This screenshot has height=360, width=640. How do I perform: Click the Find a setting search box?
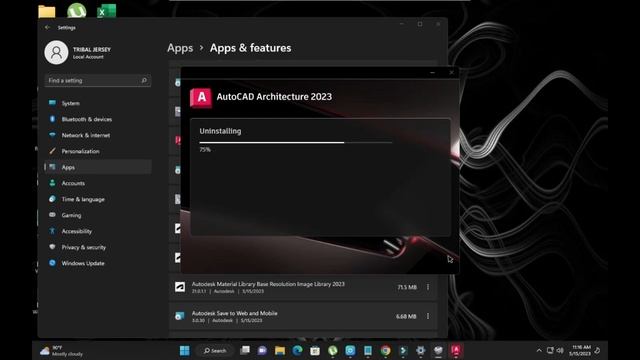[x=98, y=80]
